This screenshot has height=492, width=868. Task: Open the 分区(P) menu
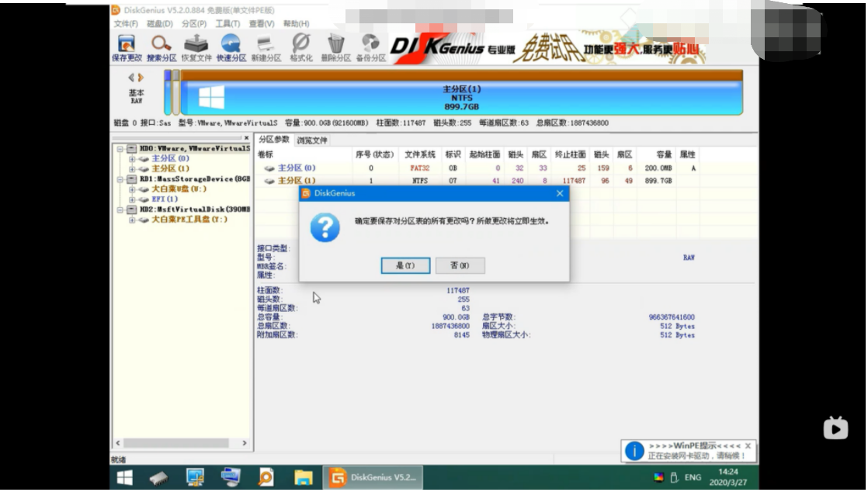194,24
